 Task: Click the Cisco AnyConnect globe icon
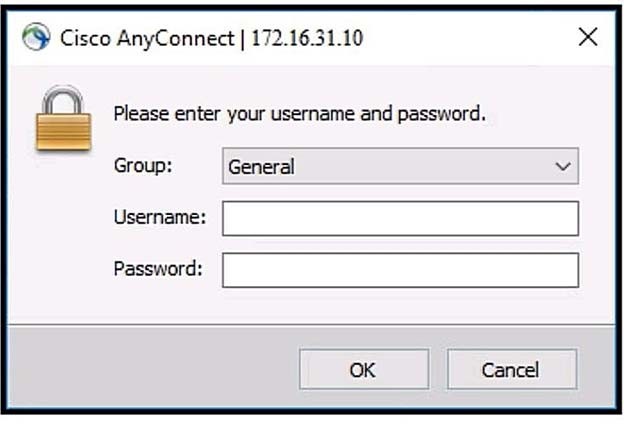pyautogui.click(x=36, y=38)
